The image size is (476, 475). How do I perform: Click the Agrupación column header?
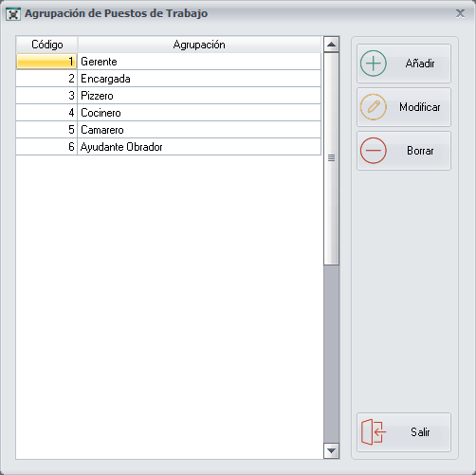(199, 45)
